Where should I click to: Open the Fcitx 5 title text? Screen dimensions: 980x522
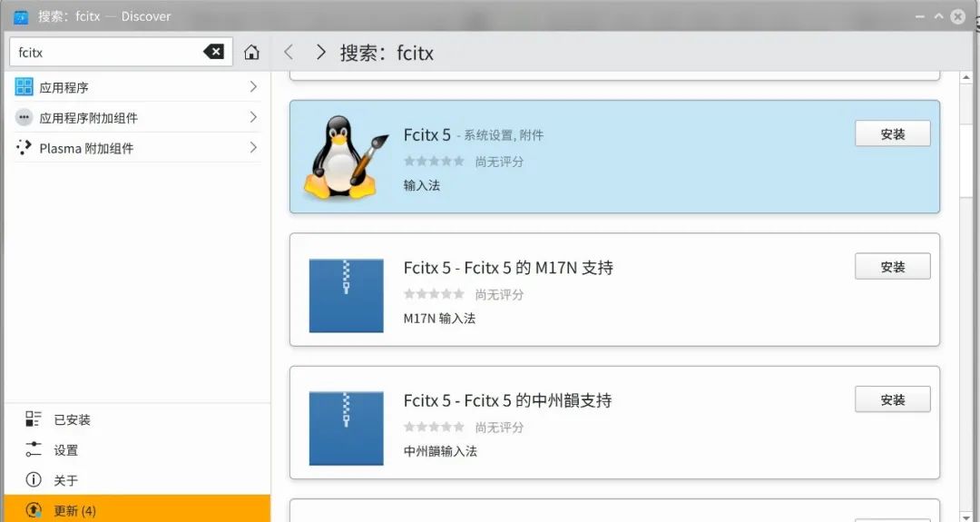pyautogui.click(x=426, y=134)
